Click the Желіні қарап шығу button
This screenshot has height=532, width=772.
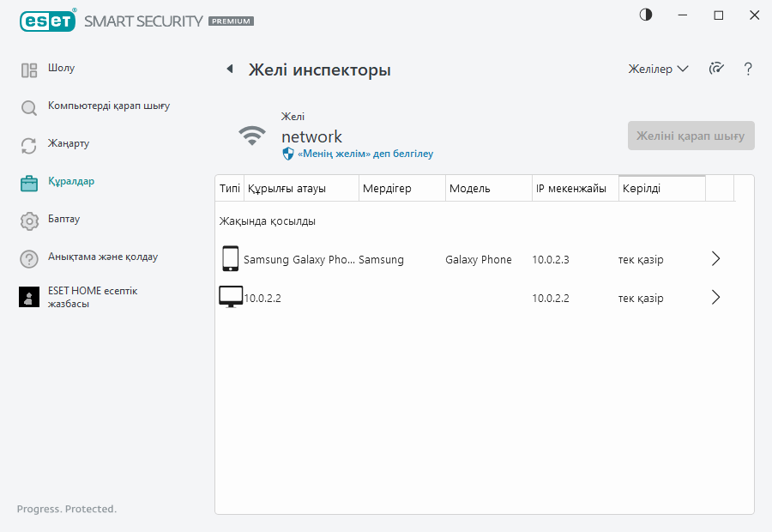coord(691,136)
